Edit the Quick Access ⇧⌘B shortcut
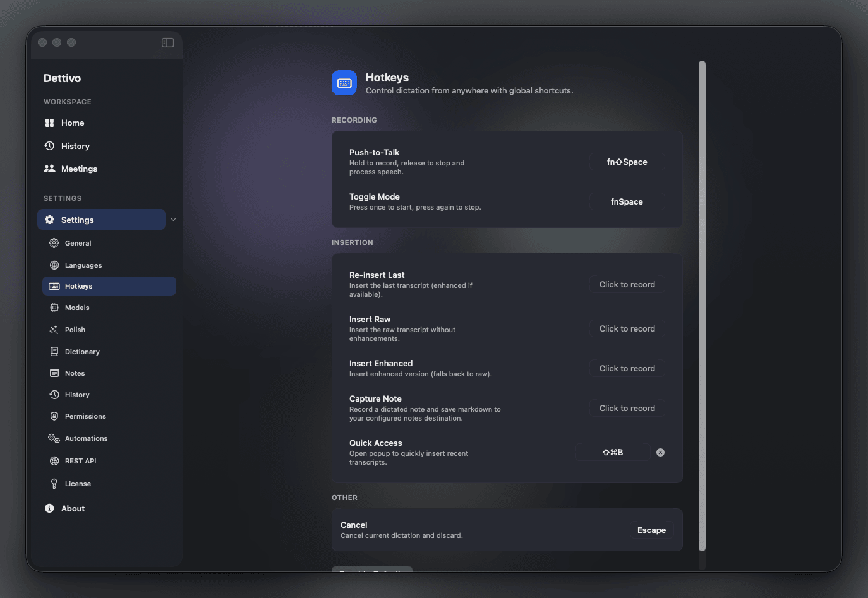The image size is (868, 598). pyautogui.click(x=613, y=452)
